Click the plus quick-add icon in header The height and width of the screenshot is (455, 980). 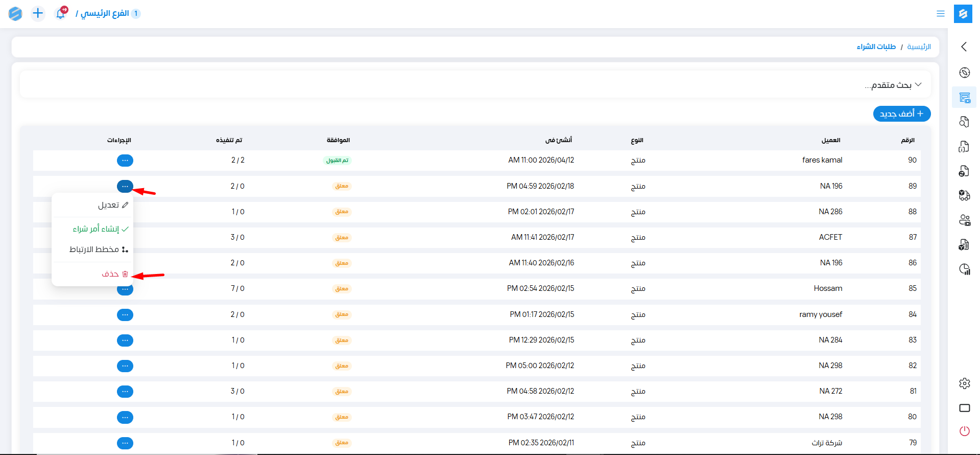pyautogui.click(x=38, y=13)
